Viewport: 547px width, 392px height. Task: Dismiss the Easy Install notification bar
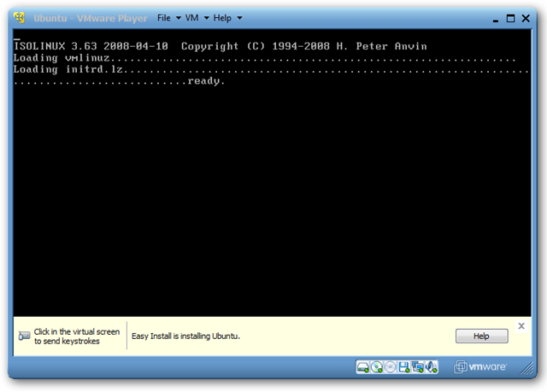point(521,326)
